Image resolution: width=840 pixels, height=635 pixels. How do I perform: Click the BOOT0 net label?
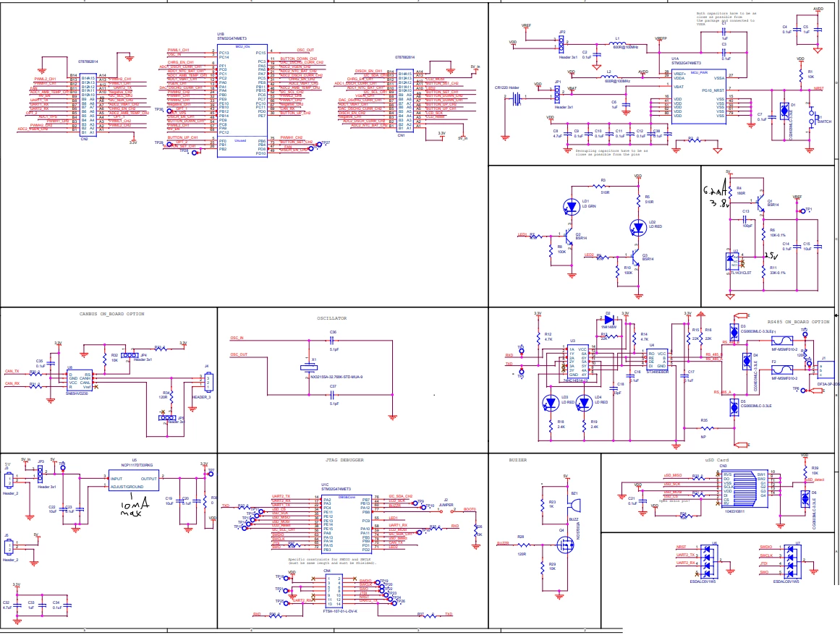470,509
